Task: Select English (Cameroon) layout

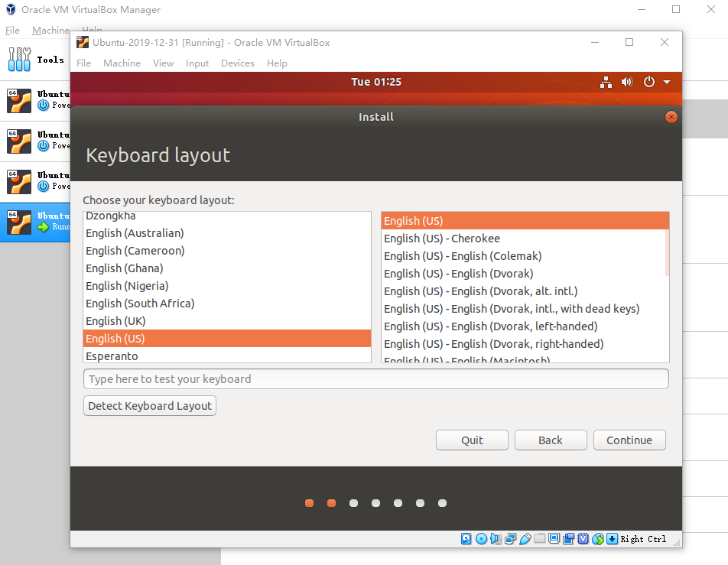Action: click(227, 251)
